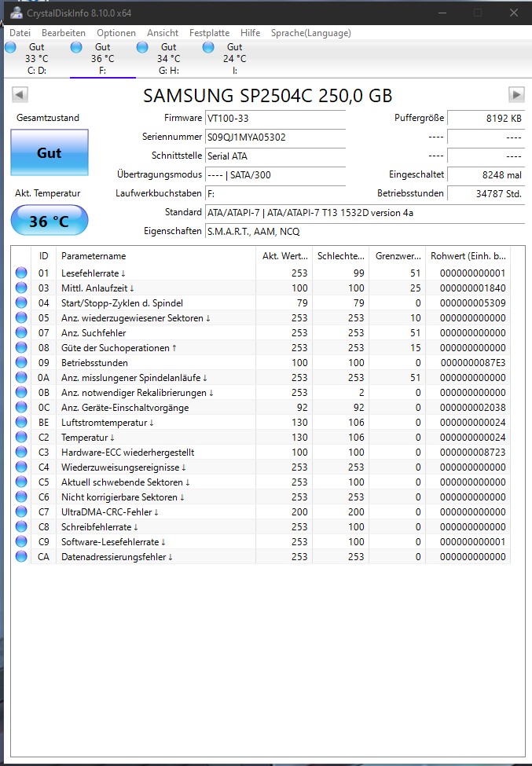Select raw value 0000000087E3 in Betriebsstunden row
532x766 pixels.
tap(472, 362)
